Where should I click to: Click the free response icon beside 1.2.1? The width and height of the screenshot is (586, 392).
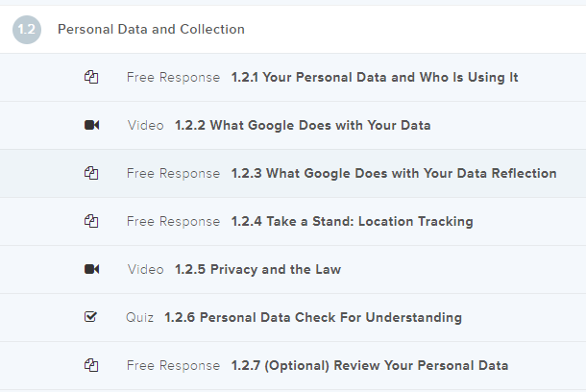(x=91, y=77)
